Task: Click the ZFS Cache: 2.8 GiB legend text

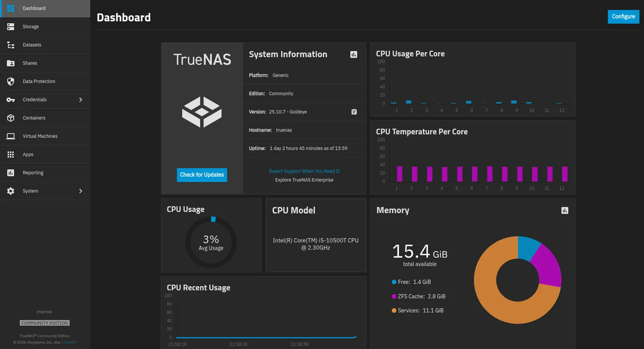Action: (x=421, y=297)
